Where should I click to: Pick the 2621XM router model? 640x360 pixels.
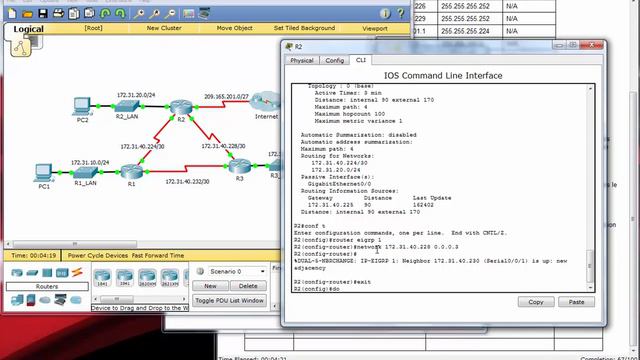(x=170, y=278)
